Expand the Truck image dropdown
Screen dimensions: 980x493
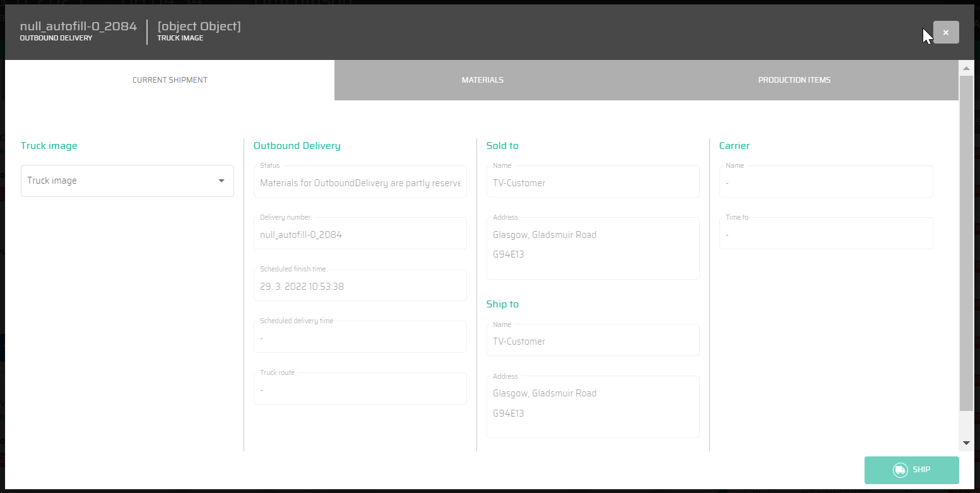pyautogui.click(x=127, y=181)
